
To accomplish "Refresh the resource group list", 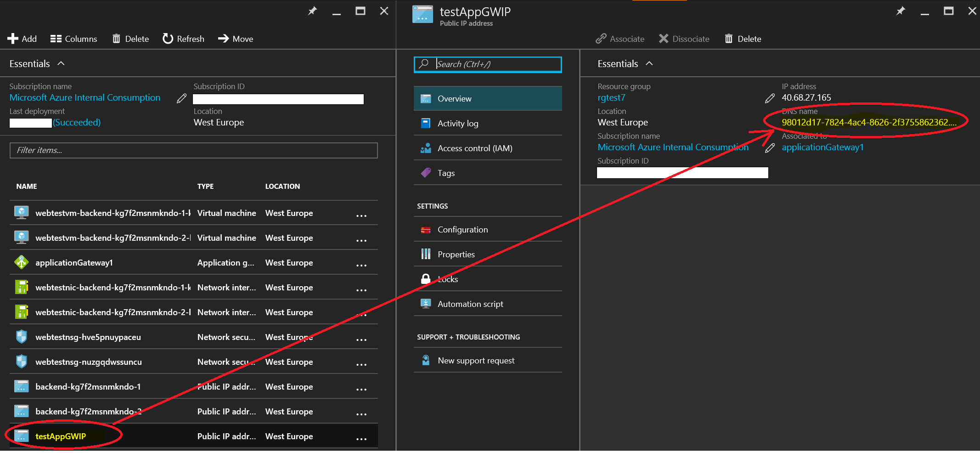I will [x=183, y=39].
